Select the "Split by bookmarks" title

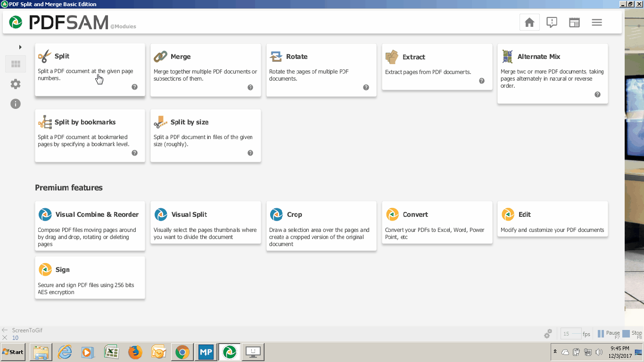click(85, 122)
